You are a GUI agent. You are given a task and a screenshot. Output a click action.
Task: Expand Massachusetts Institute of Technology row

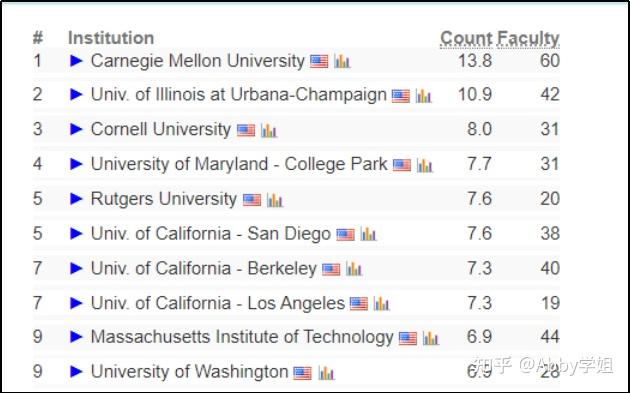(x=76, y=337)
